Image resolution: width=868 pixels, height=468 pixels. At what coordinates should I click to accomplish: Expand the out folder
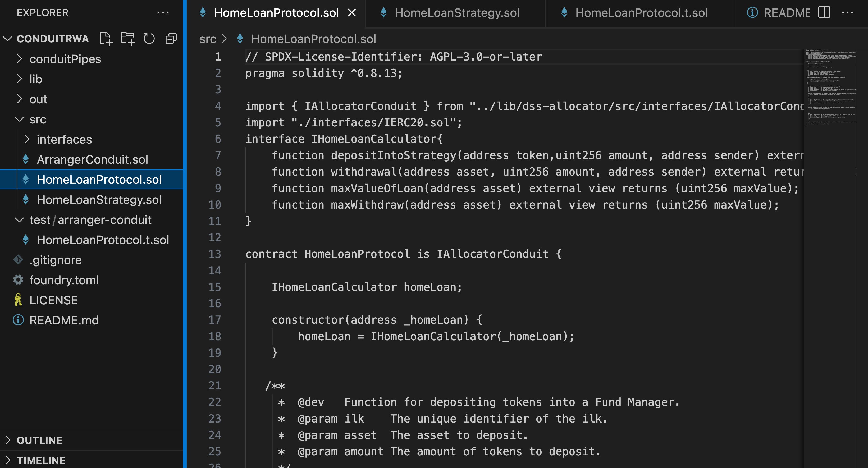point(19,99)
